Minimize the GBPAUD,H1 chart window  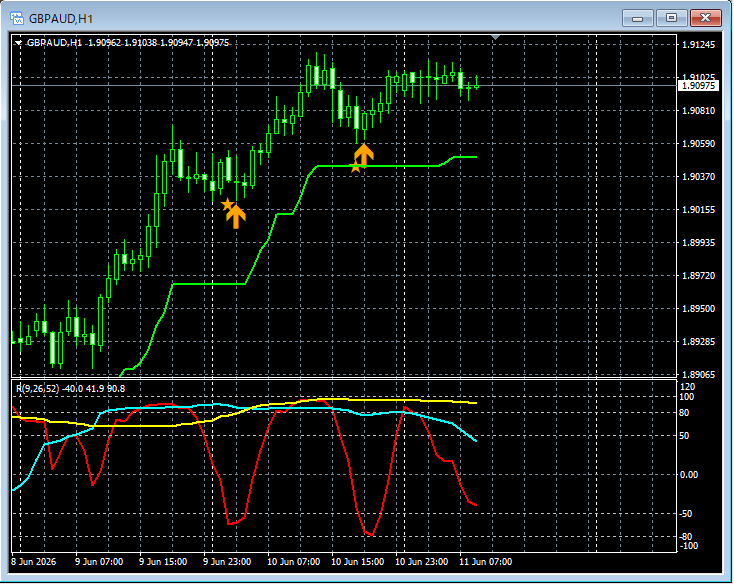pyautogui.click(x=637, y=18)
